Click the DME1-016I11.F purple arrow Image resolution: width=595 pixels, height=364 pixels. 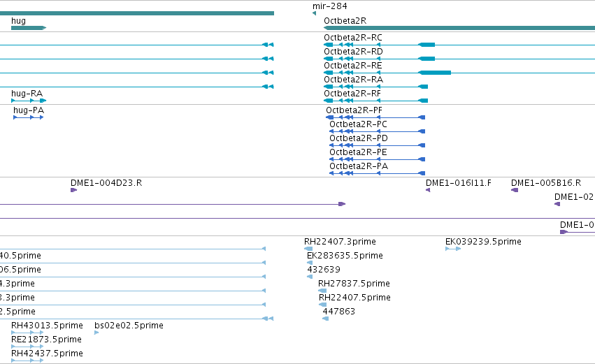click(428, 190)
